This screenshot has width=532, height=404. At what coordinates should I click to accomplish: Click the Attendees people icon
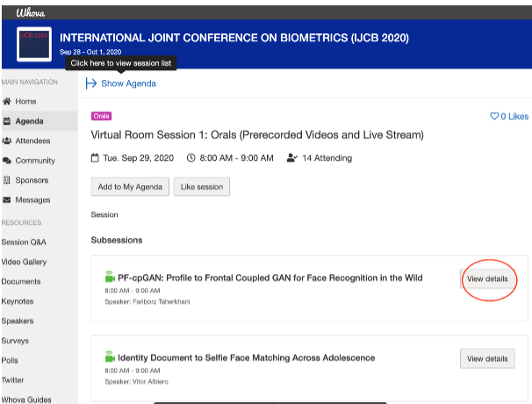click(x=7, y=141)
